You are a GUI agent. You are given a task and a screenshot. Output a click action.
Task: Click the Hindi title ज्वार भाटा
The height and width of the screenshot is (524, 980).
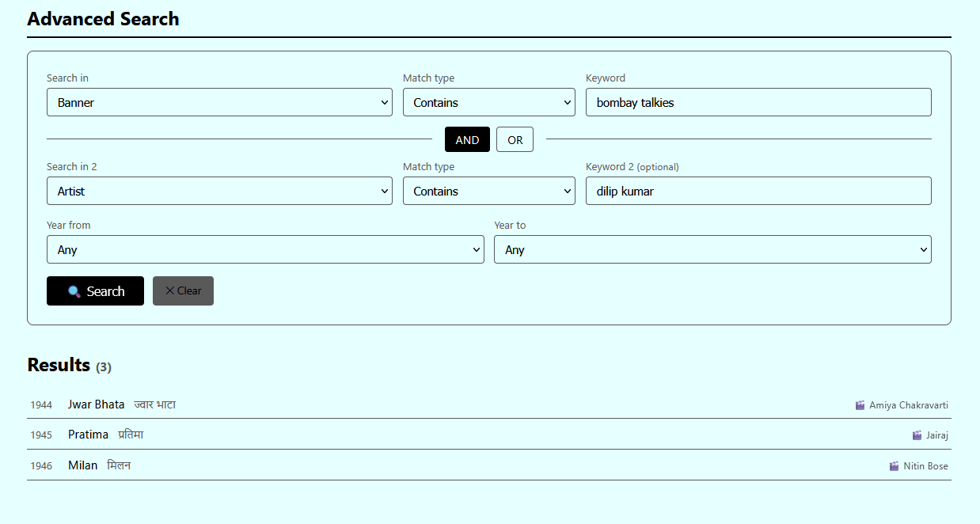click(x=154, y=404)
